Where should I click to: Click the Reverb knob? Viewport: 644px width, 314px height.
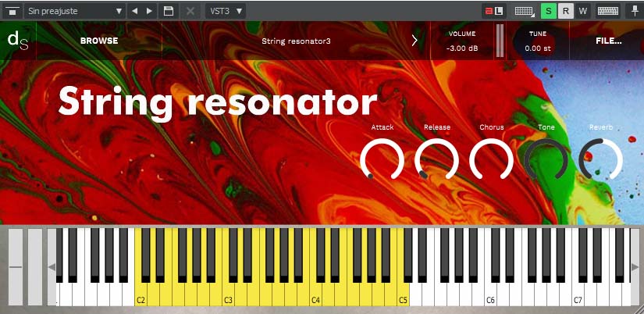[x=600, y=159]
